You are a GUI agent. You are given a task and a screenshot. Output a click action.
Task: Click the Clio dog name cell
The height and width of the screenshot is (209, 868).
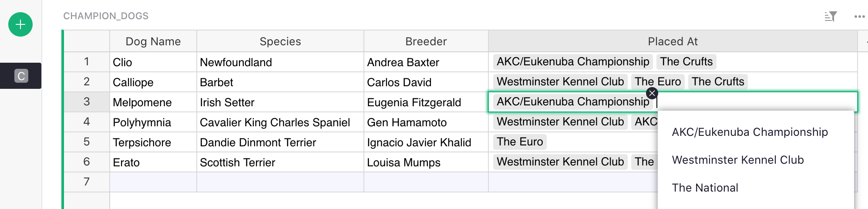point(152,62)
